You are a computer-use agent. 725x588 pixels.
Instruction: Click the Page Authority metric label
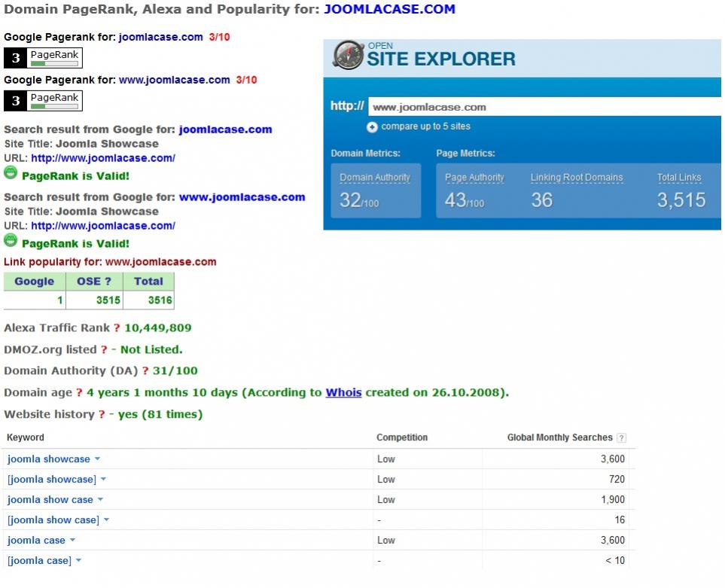point(474,178)
